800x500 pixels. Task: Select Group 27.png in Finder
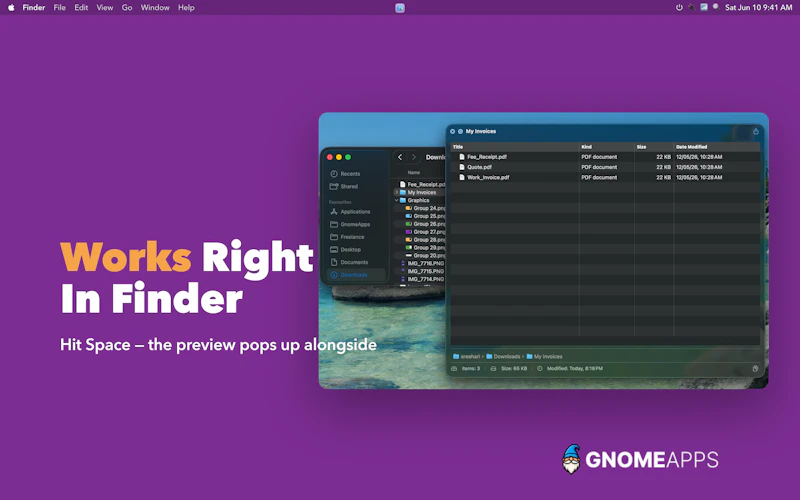pyautogui.click(x=425, y=232)
